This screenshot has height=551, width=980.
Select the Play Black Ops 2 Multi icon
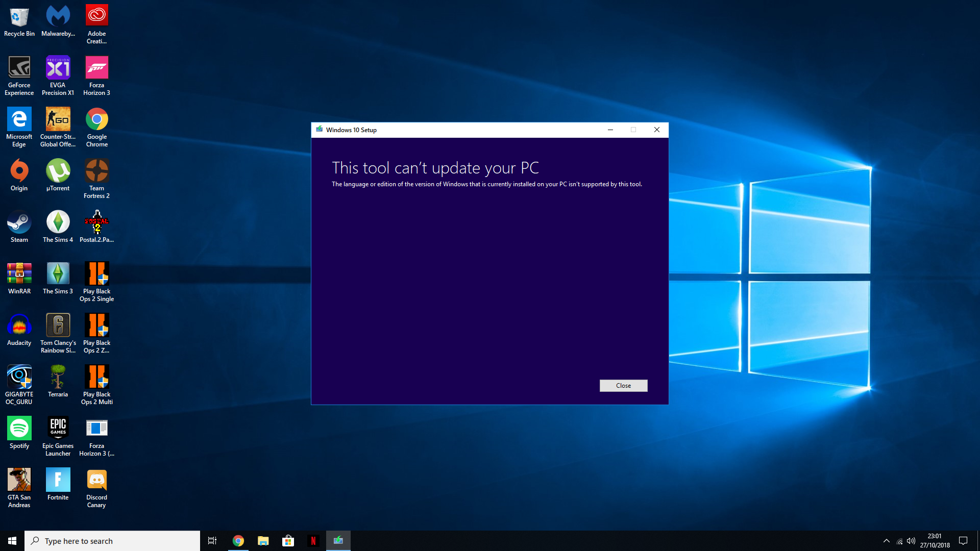click(x=97, y=385)
